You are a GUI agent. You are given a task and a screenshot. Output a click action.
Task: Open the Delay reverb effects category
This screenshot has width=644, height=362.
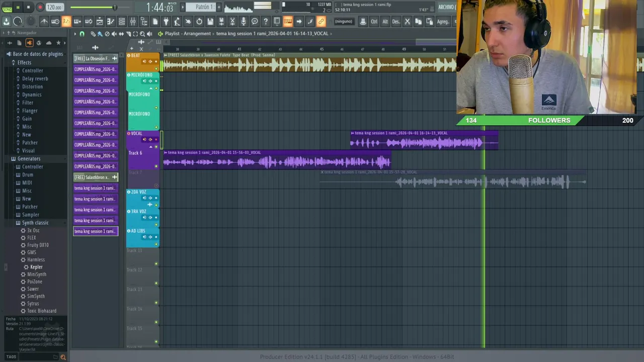35,78
